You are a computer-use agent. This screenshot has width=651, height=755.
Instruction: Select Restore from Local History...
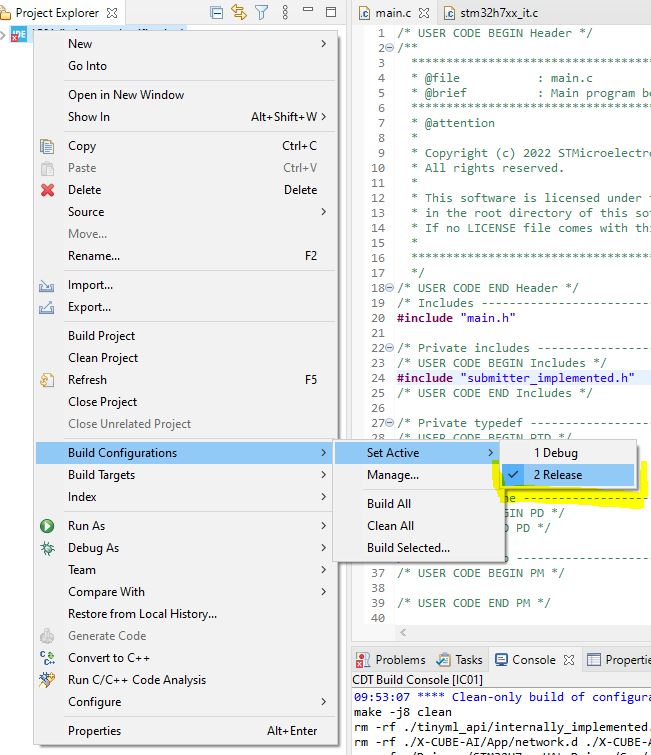[x=185, y=614]
